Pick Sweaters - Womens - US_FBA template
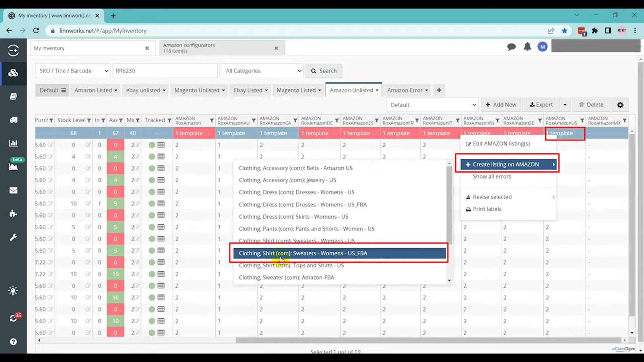644x362 pixels. (x=340, y=253)
